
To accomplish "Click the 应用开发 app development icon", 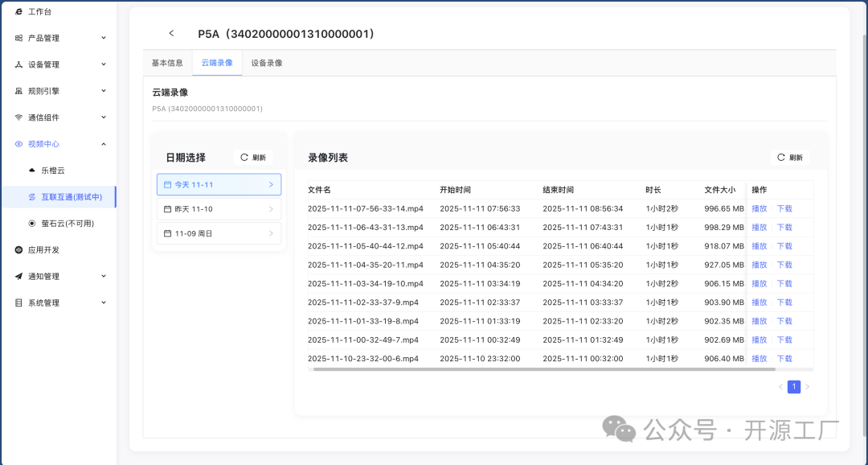I will (x=18, y=249).
